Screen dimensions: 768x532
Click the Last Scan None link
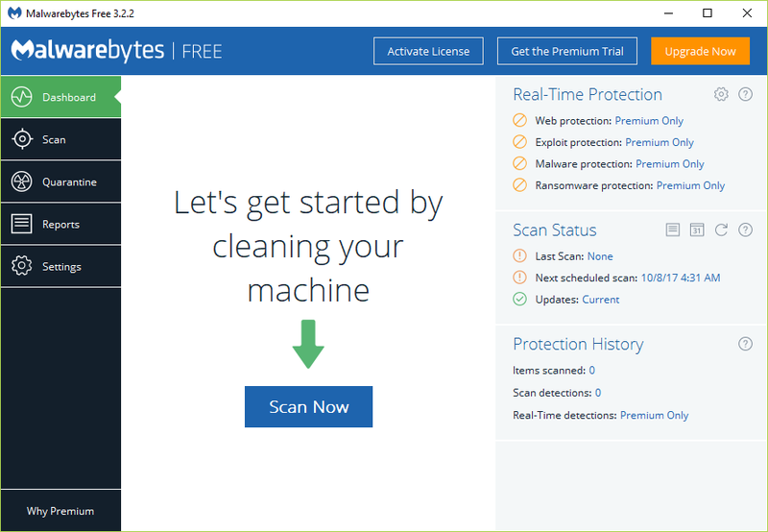(x=600, y=256)
